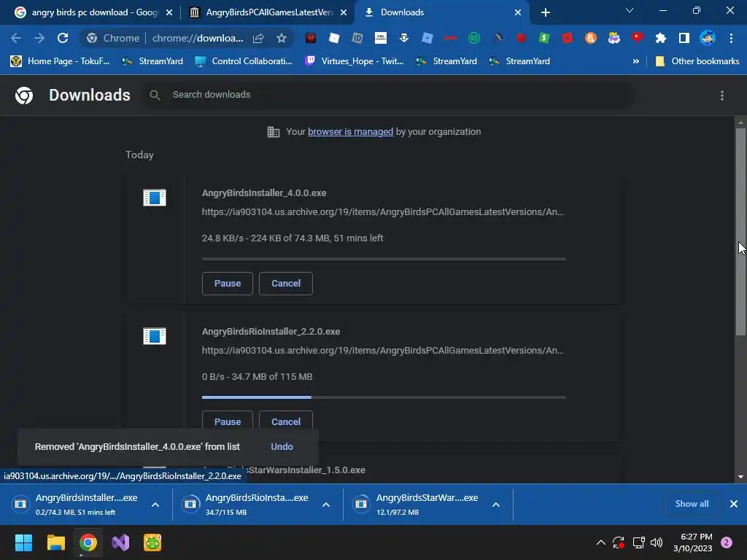Click the share page icon in address bar
Image resolution: width=747 pixels, height=560 pixels.
pos(258,38)
